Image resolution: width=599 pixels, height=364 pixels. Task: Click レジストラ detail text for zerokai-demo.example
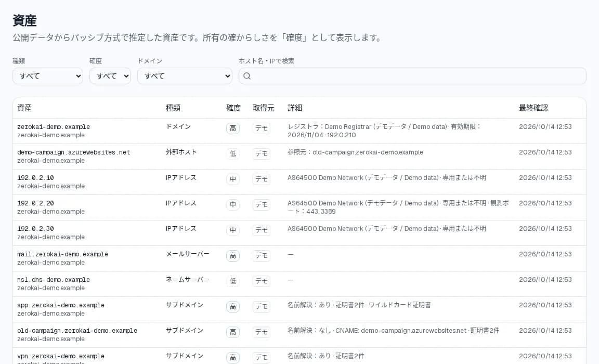click(384, 131)
